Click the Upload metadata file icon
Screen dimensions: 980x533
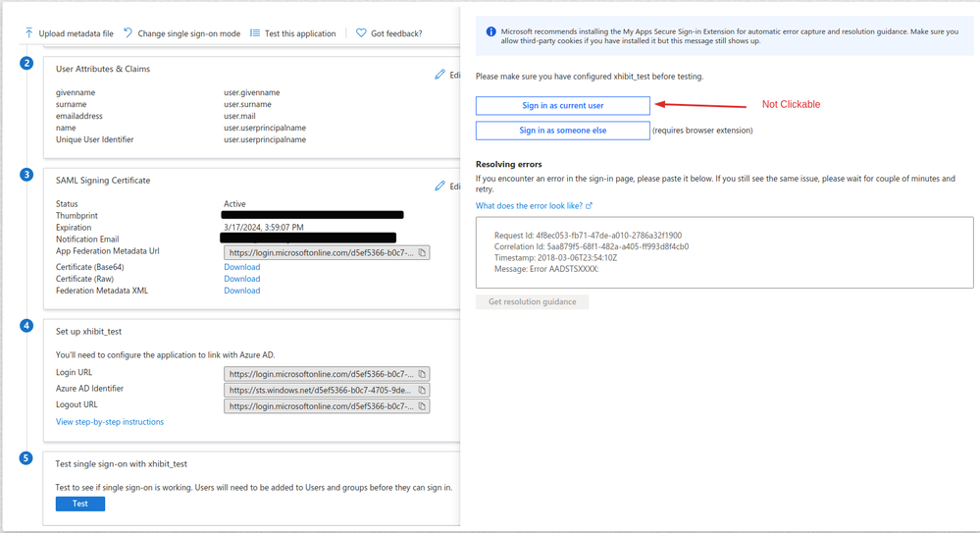pos(28,32)
